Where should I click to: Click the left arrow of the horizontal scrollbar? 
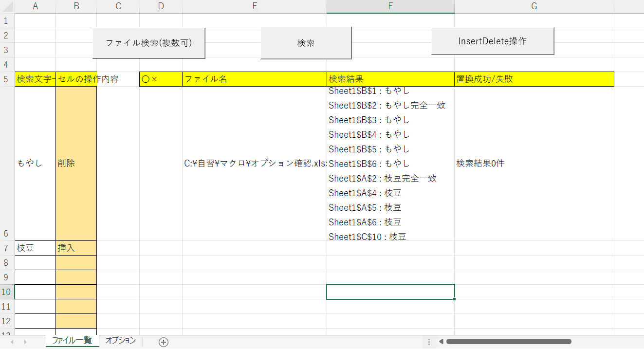click(x=441, y=342)
